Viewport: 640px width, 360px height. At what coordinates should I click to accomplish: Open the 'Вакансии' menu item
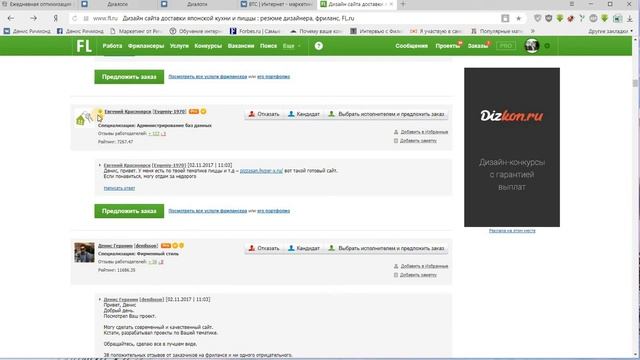coord(241,46)
